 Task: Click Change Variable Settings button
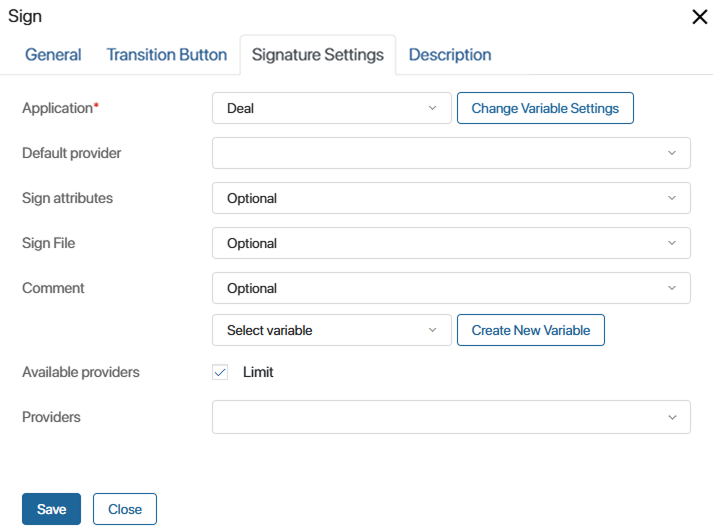coord(545,108)
